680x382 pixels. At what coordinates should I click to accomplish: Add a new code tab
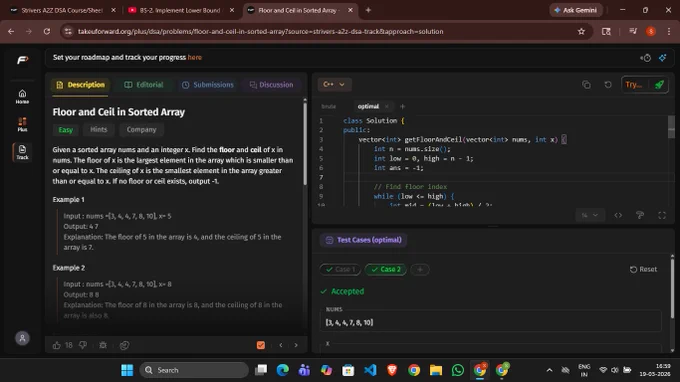point(402,106)
